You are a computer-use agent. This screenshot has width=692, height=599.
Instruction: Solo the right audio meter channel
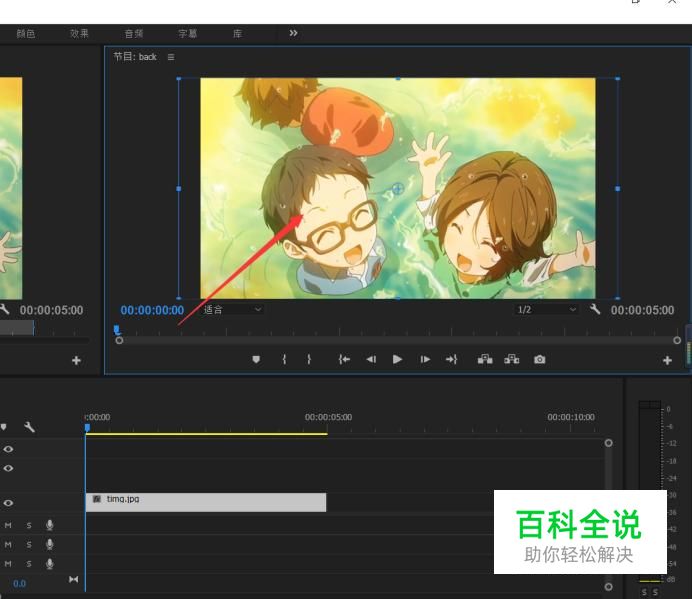[655, 592]
